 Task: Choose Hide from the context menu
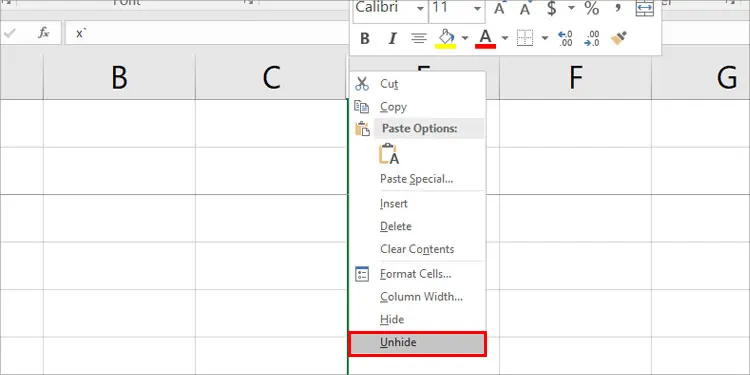coord(418,320)
